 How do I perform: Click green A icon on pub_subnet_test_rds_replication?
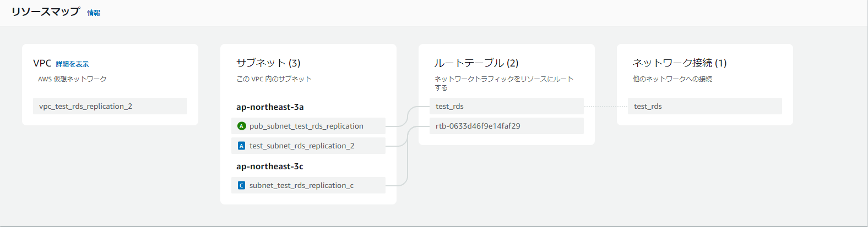[x=241, y=126]
